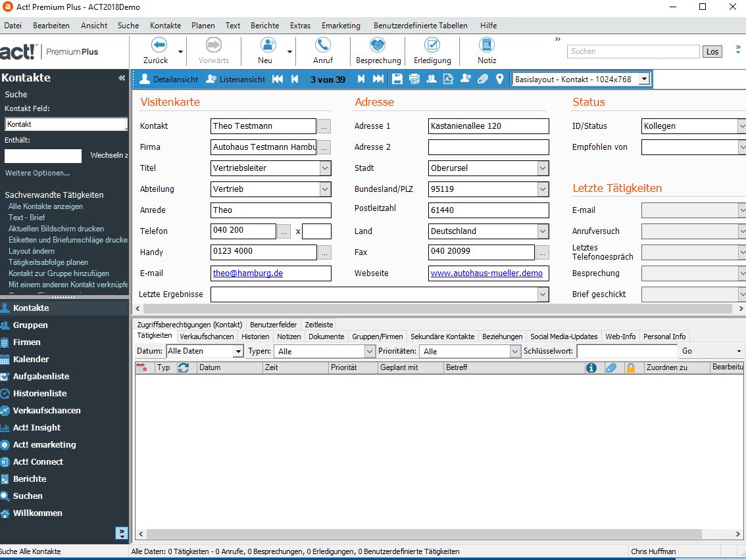Jump to last contact record
Image resolution: width=746 pixels, height=560 pixels.
coord(378,80)
